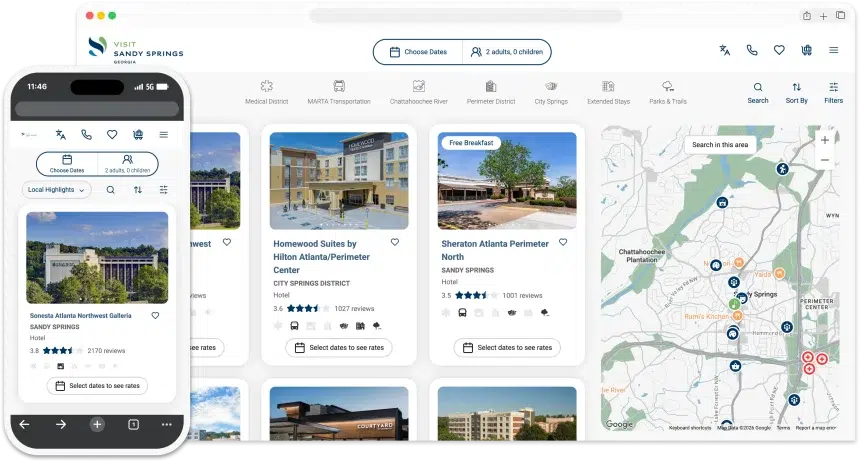Zoom out on the map

pyautogui.click(x=824, y=160)
